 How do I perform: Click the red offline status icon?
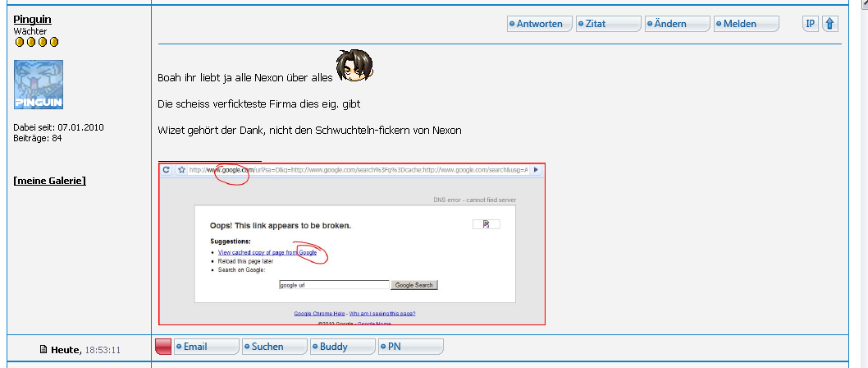(163, 347)
